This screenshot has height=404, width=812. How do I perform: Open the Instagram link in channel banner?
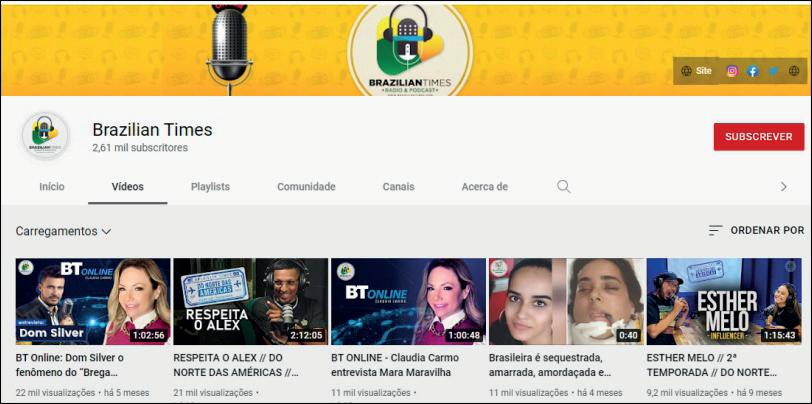pos(732,71)
